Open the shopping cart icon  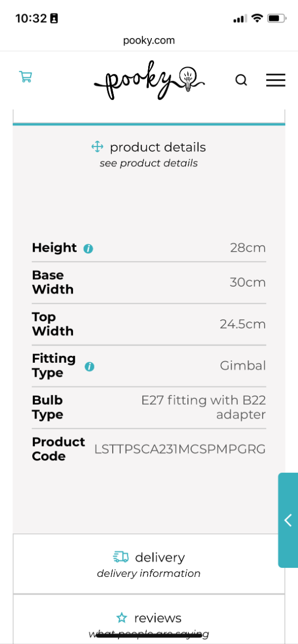coord(25,77)
